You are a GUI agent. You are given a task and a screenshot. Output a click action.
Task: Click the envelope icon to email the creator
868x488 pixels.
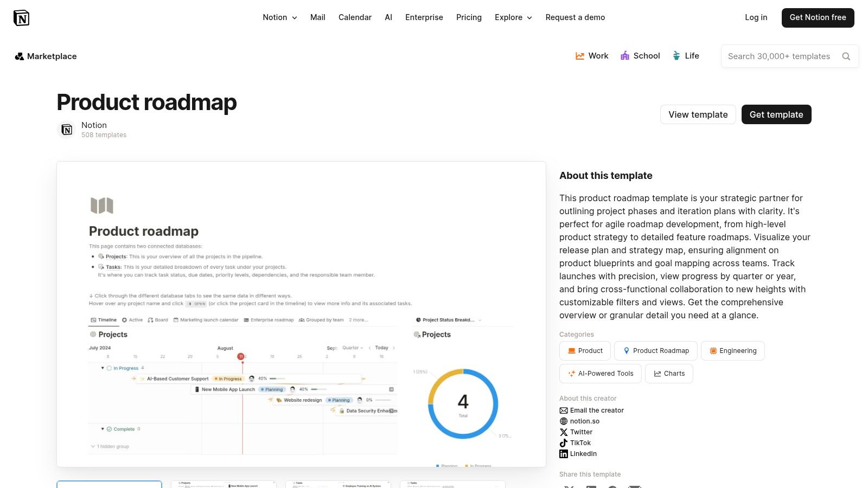pos(564,410)
